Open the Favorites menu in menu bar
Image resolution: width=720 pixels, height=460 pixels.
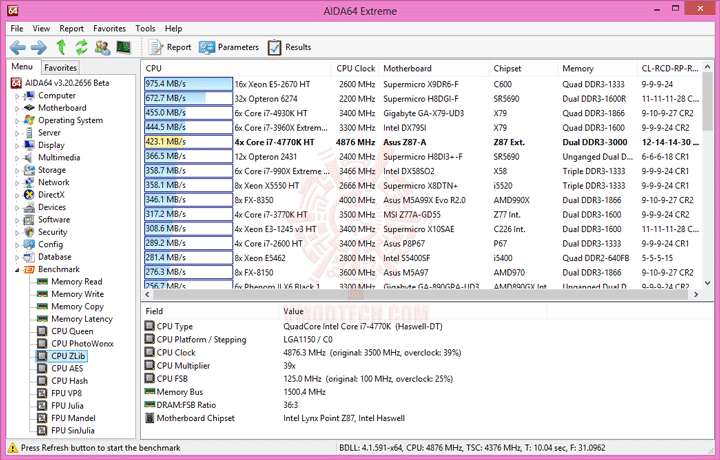(109, 28)
